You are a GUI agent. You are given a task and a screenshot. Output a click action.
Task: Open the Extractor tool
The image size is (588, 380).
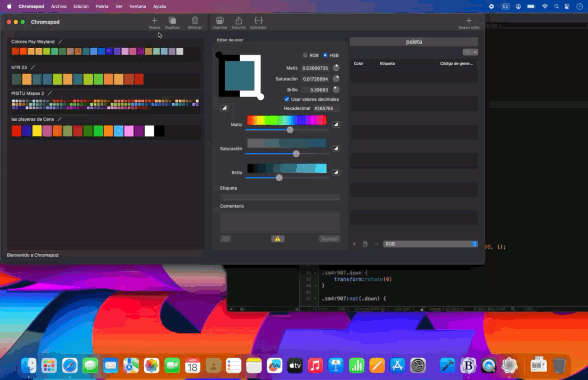click(x=258, y=21)
